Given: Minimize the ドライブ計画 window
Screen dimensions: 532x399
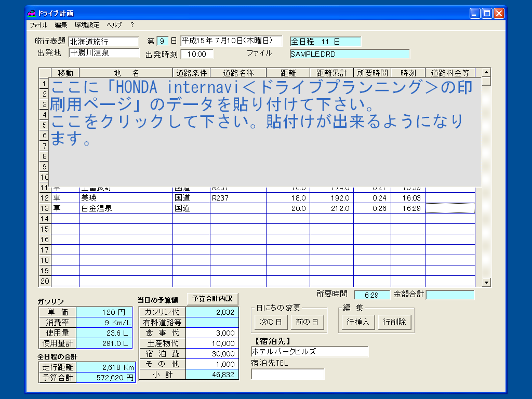Looking at the screenshot, I should [x=475, y=13].
